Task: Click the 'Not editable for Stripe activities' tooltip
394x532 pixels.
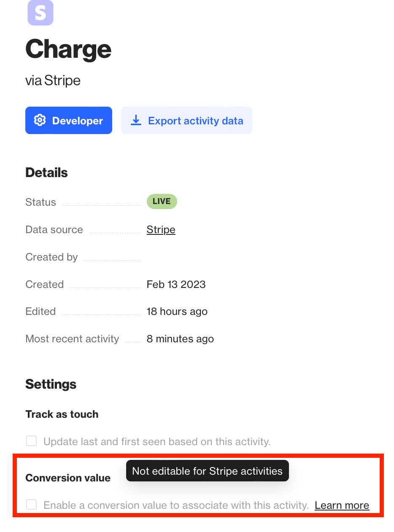Action: pyautogui.click(x=207, y=471)
